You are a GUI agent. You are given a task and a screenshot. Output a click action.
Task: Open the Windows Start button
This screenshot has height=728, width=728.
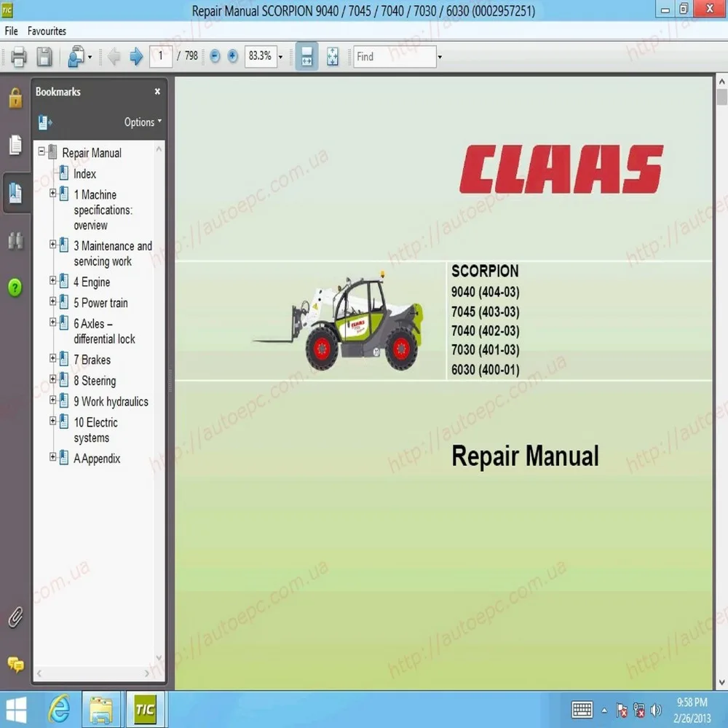(15, 710)
